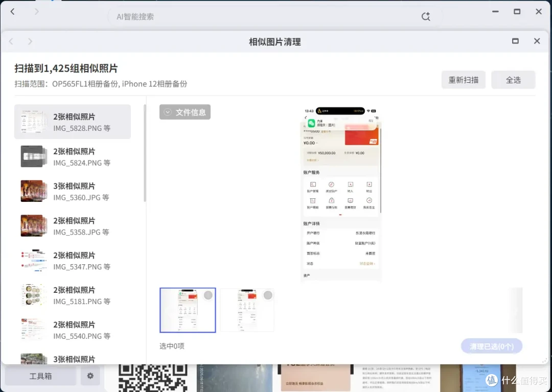552x392 pixels.
Task: Click back arrow in 相似图片清理 dialog
Action: point(11,41)
